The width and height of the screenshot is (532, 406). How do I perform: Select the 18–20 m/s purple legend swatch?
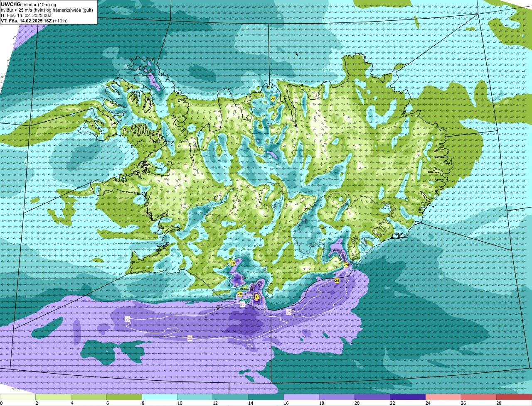tap(337, 397)
